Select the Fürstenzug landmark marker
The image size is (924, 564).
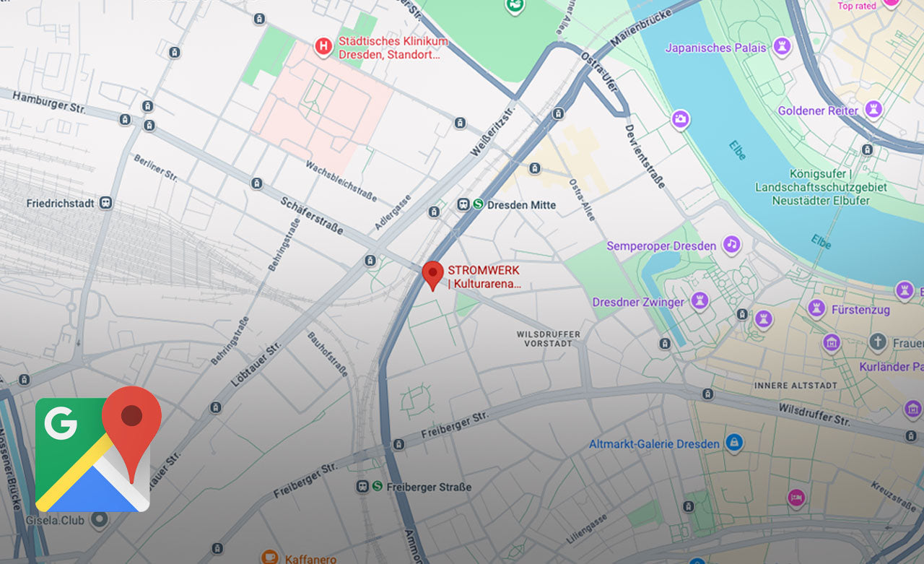(x=816, y=309)
